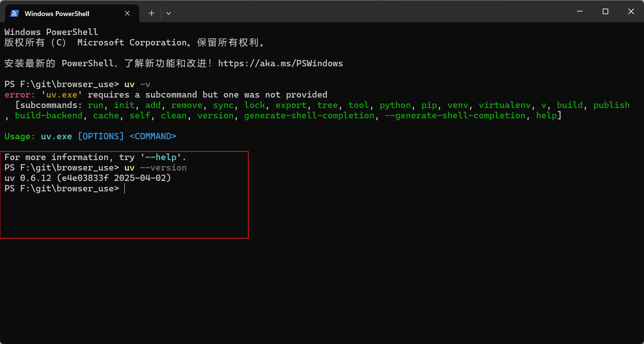Select the Windows PowerShell tab
This screenshot has width=644, height=344.
pyautogui.click(x=72, y=13)
